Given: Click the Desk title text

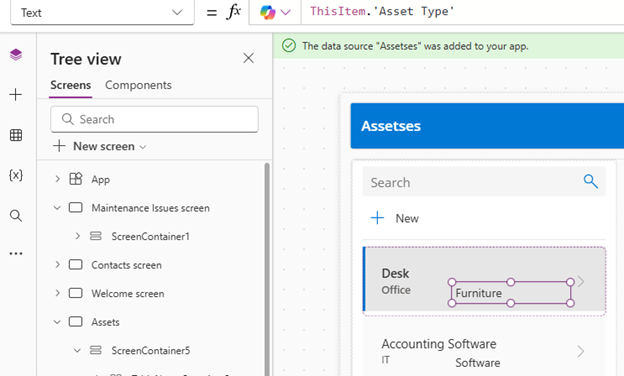Looking at the screenshot, I should (395, 273).
